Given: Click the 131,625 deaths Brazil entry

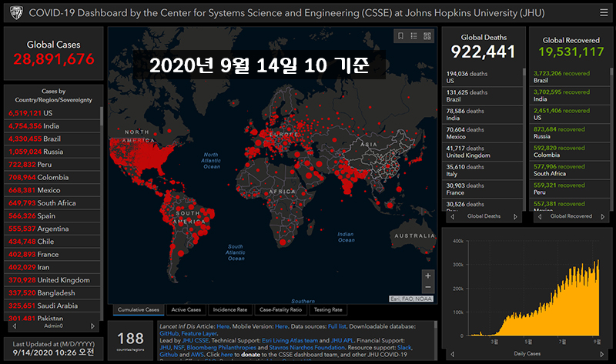Looking at the screenshot, I should pos(483,96).
